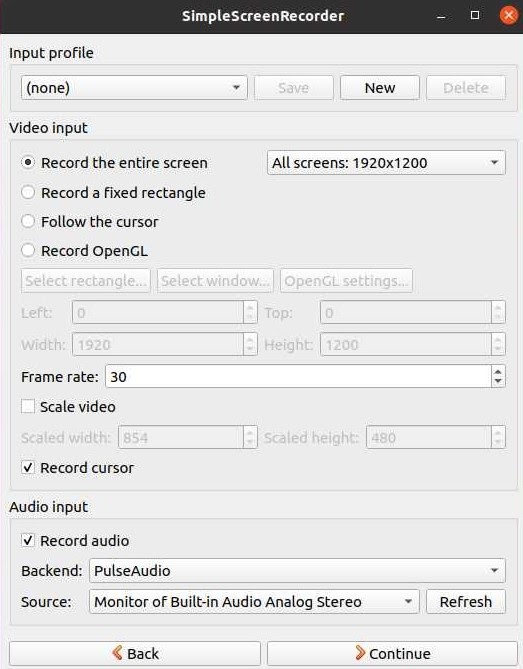Click the Audio input section label

(49, 507)
